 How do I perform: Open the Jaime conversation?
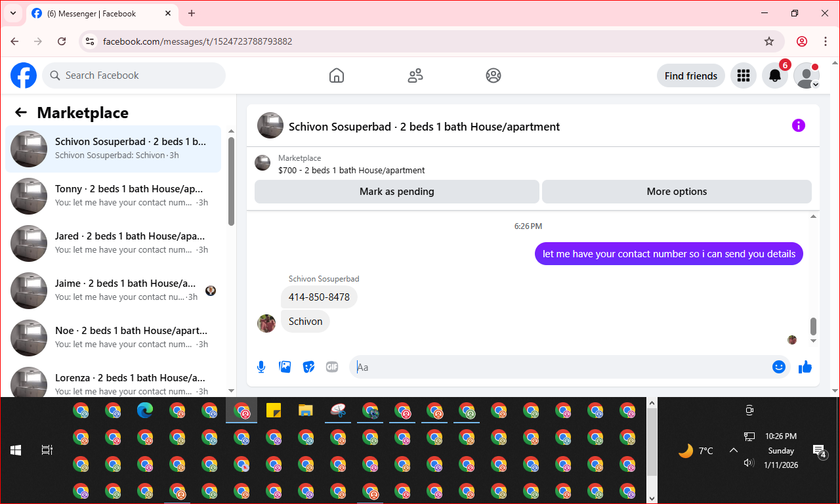(113, 291)
